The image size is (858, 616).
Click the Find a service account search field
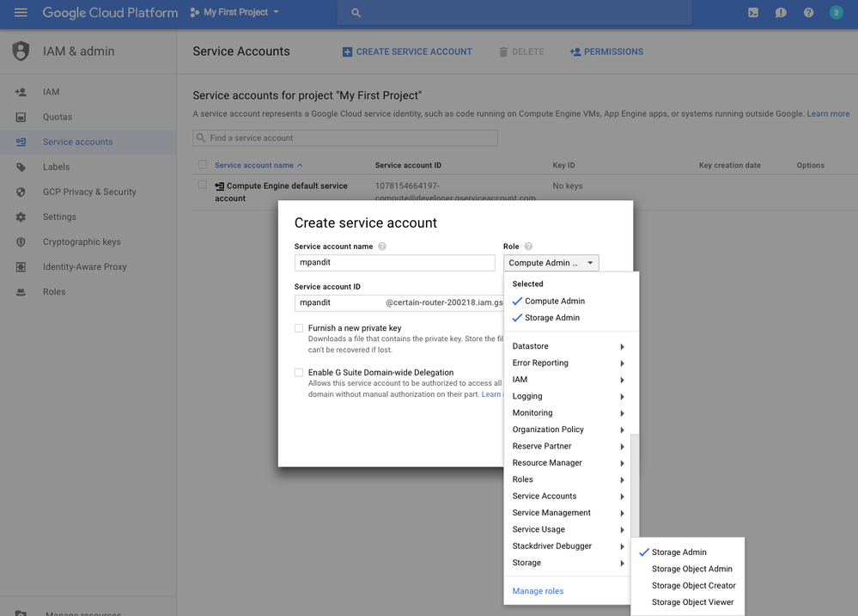344,137
